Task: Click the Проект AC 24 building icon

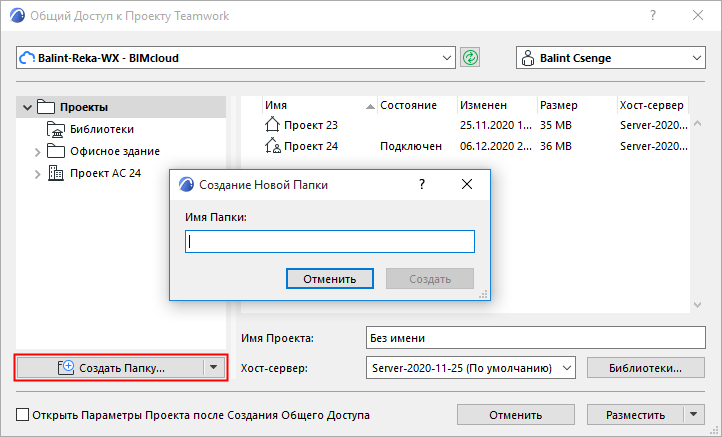Action: coord(56,173)
